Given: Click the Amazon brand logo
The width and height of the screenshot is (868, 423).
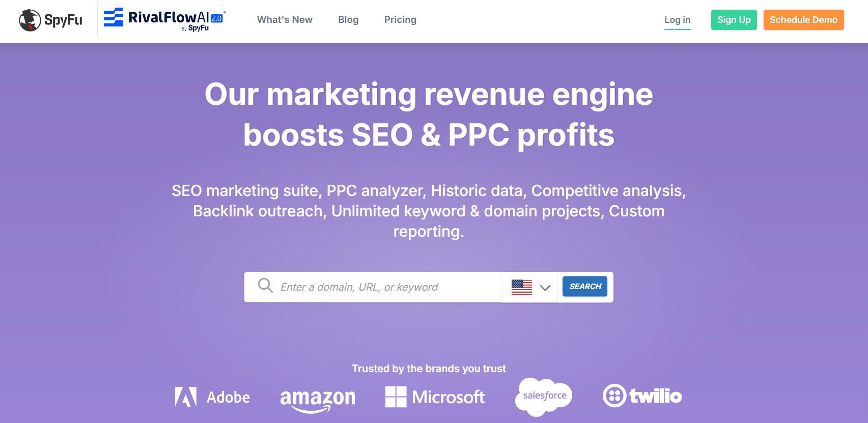Looking at the screenshot, I should click(318, 400).
